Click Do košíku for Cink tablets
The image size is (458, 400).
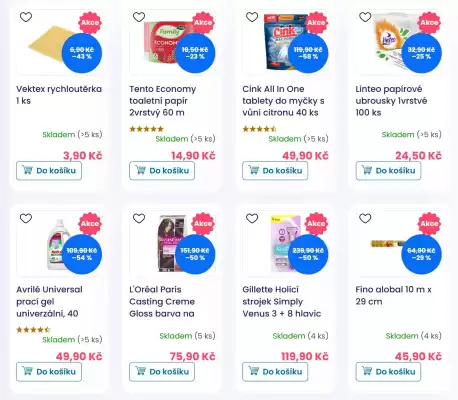pyautogui.click(x=275, y=171)
